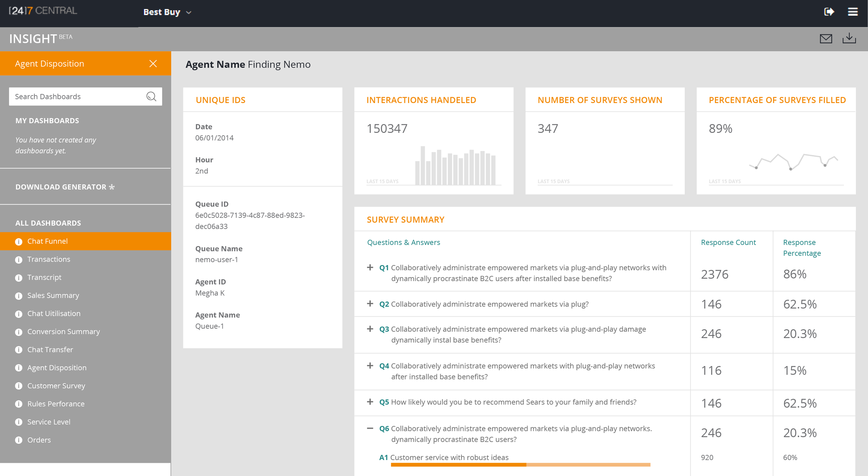Click Download Generator heading
Image resolution: width=868 pixels, height=476 pixels.
pyautogui.click(x=61, y=187)
